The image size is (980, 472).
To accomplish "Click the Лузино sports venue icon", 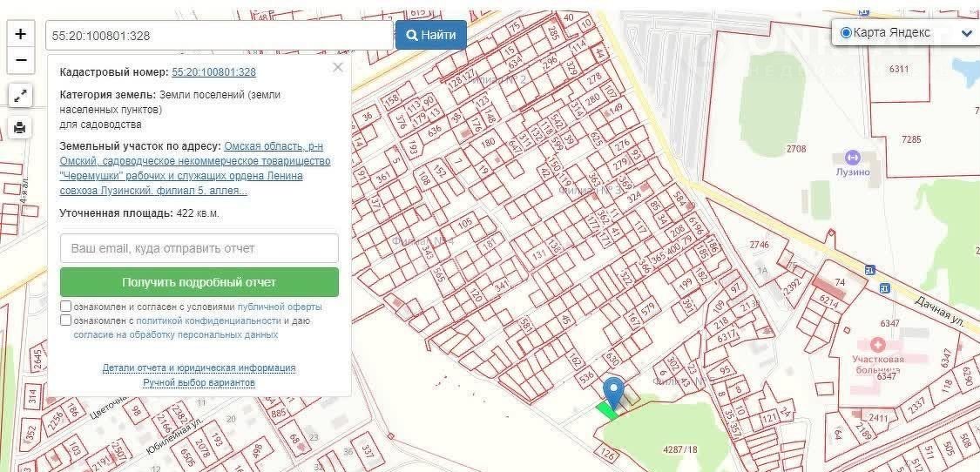I will click(x=852, y=158).
